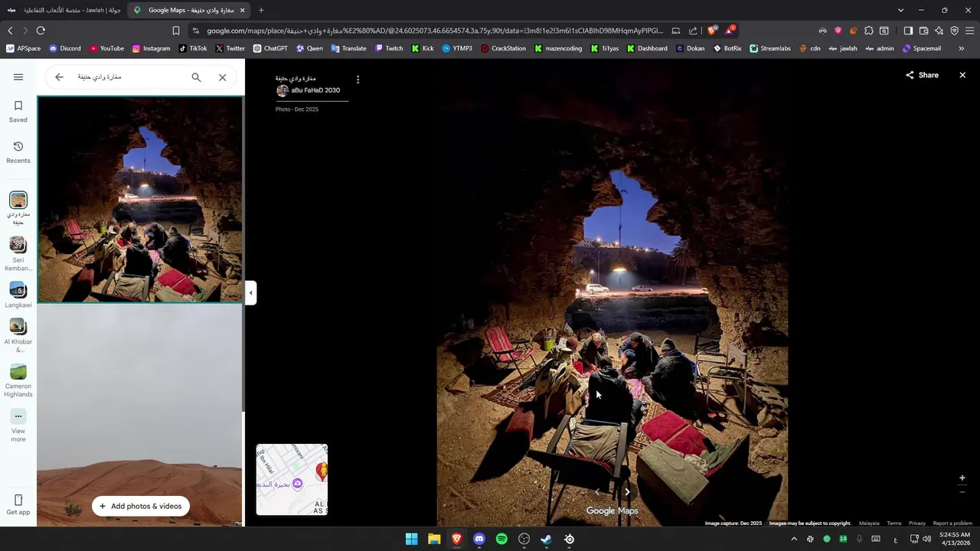980x551 pixels.
Task: Show hidden system tray icons
Action: (x=794, y=539)
